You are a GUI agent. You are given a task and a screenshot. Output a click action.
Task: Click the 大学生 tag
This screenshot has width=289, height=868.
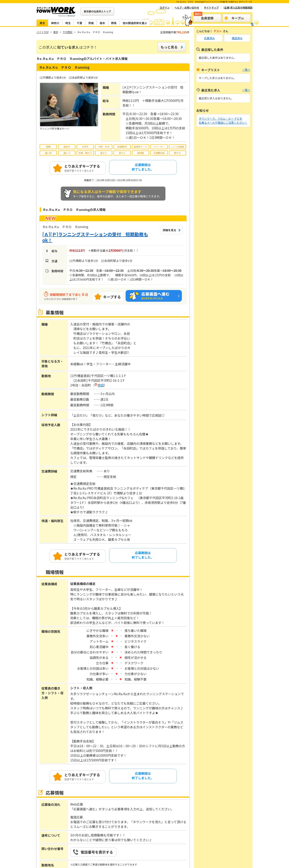click(85, 147)
